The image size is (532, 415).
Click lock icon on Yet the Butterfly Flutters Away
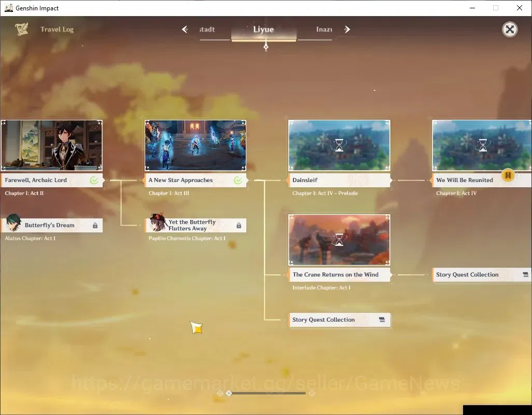pyautogui.click(x=239, y=225)
